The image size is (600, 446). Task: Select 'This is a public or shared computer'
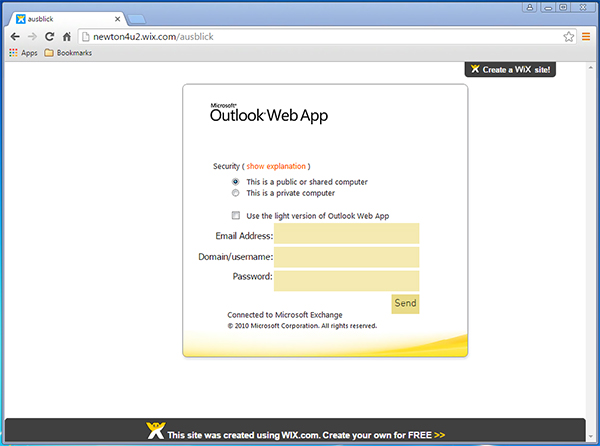click(235, 182)
